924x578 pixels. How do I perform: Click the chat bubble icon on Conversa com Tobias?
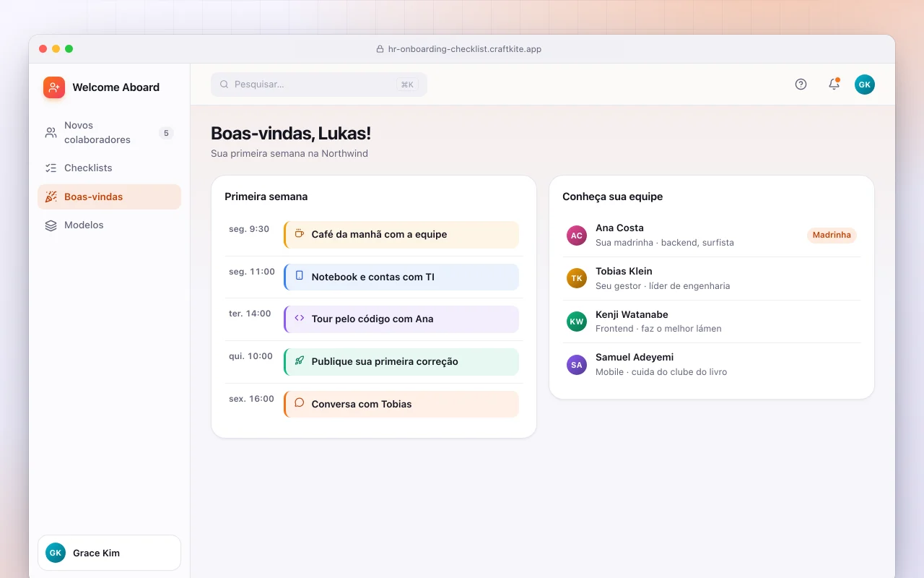(300, 403)
